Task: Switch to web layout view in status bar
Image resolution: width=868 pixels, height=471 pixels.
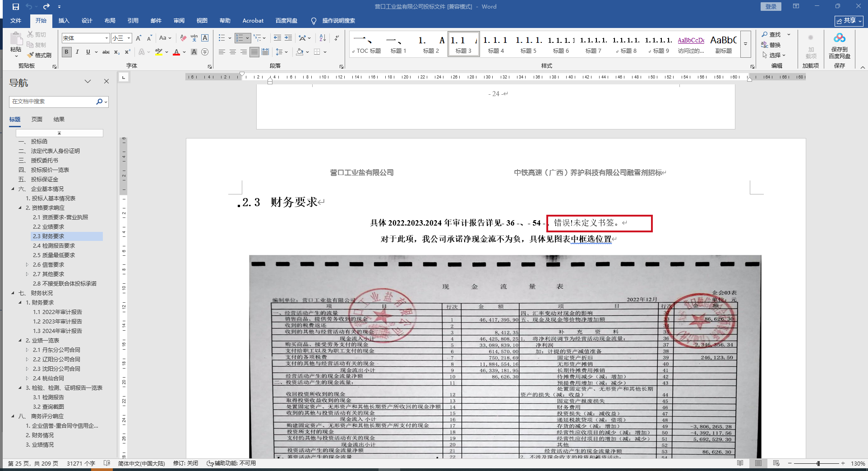Action: click(x=776, y=463)
